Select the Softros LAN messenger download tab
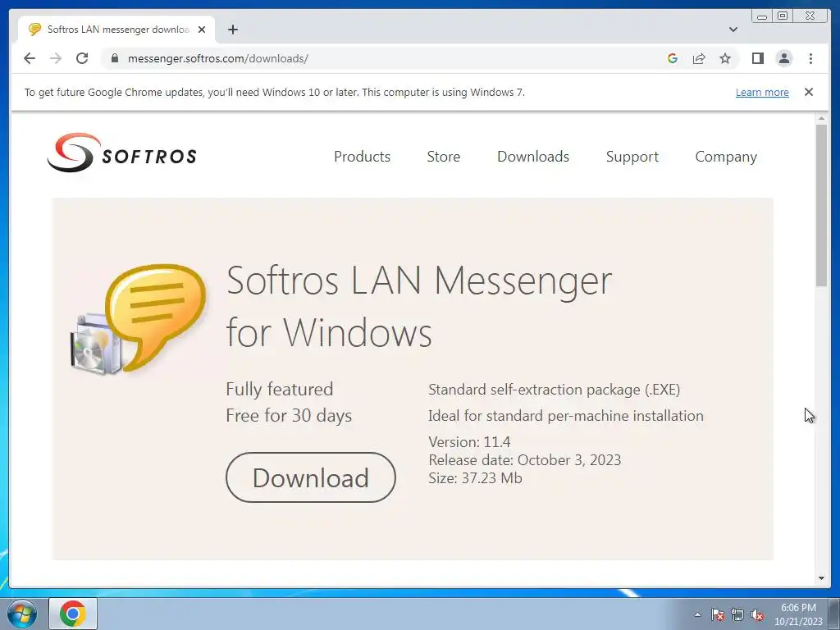The image size is (840, 630). point(116,30)
